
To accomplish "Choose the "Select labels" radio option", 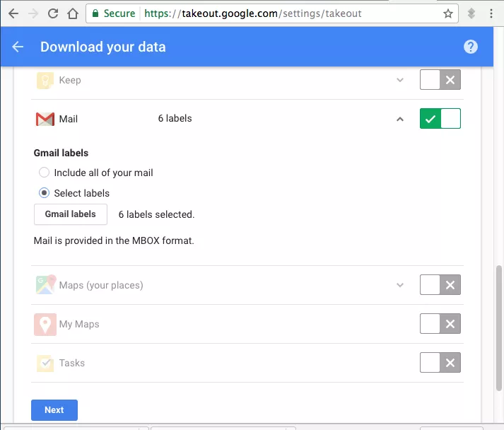I will tap(44, 192).
